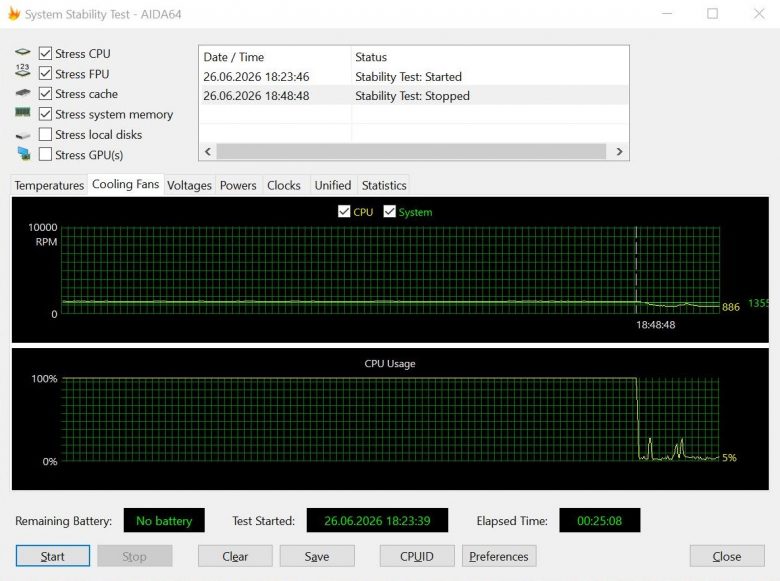Click the Elapsed Time value 00:25:08

(x=599, y=520)
